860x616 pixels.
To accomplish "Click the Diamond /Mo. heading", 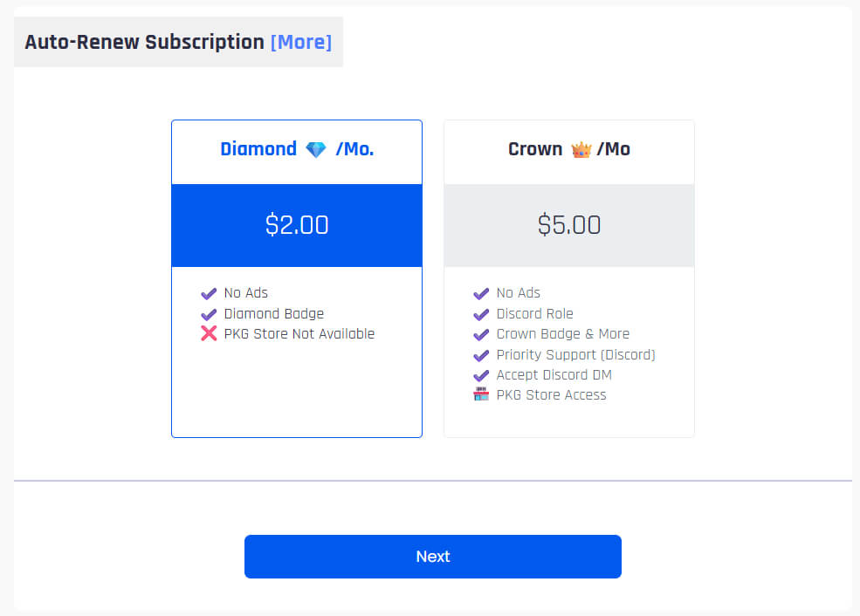I will pos(297,149).
